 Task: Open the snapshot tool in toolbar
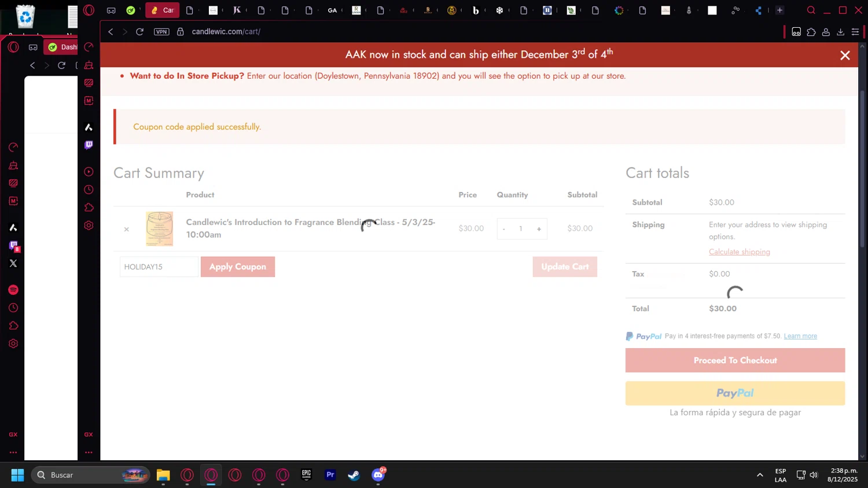pyautogui.click(x=796, y=32)
